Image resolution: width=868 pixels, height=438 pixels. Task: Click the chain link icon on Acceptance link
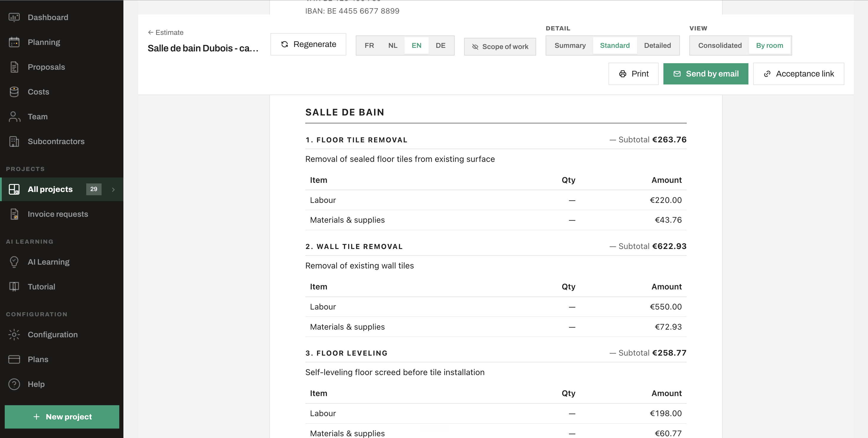point(767,74)
